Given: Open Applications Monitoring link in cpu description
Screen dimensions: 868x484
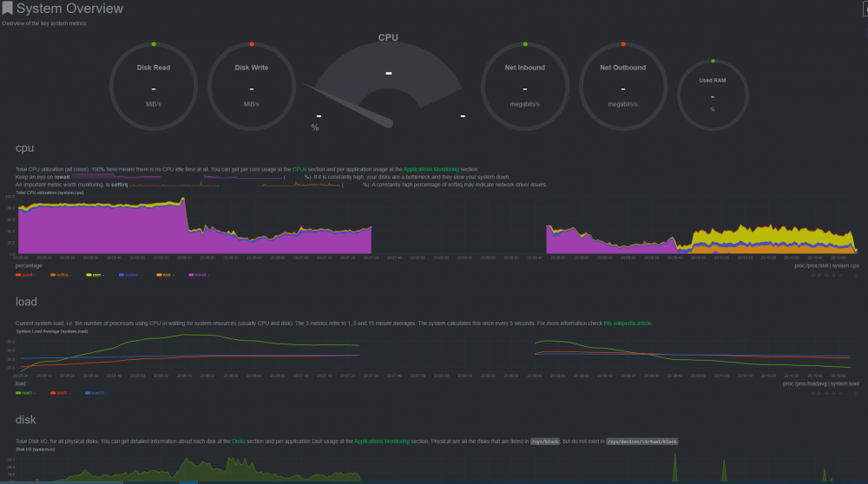Looking at the screenshot, I should click(x=431, y=169).
